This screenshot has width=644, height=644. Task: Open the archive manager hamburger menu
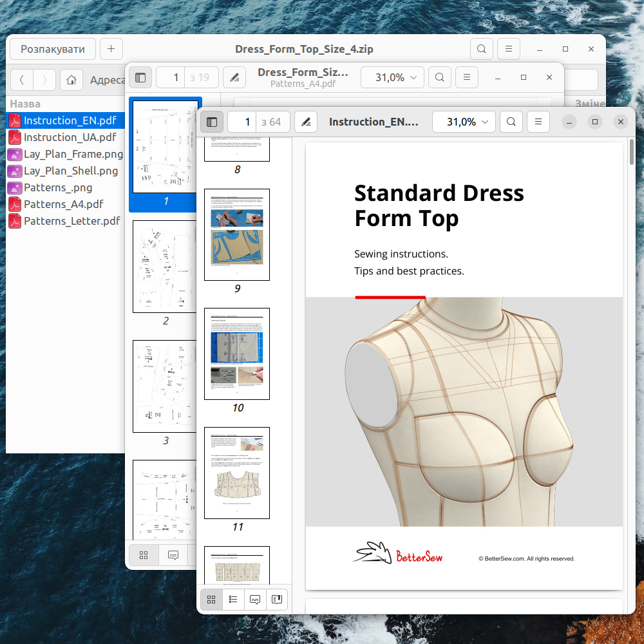509,49
